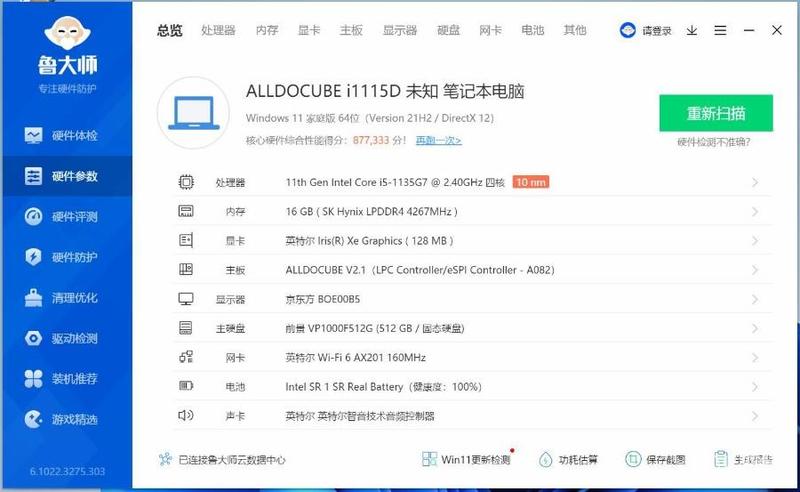Image resolution: width=800 pixels, height=492 pixels.
Task: Click the Win11更新检测 icon
Action: click(x=429, y=459)
